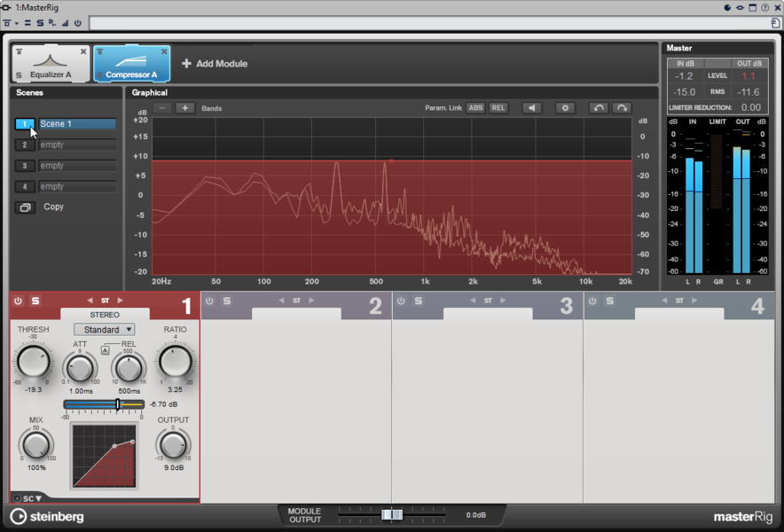Click band 4 channel mode left arrow
Viewport: 784px width, 532px height.
pos(664,301)
